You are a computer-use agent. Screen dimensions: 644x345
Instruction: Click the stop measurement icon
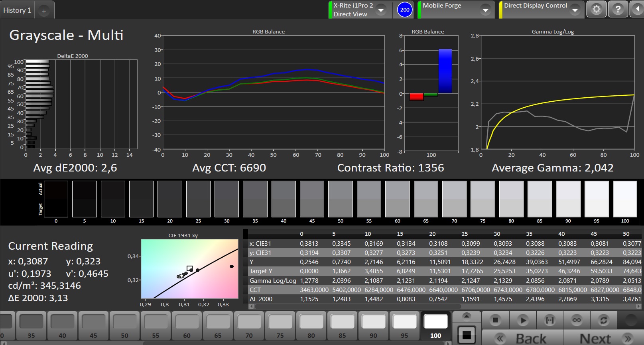pyautogui.click(x=495, y=320)
